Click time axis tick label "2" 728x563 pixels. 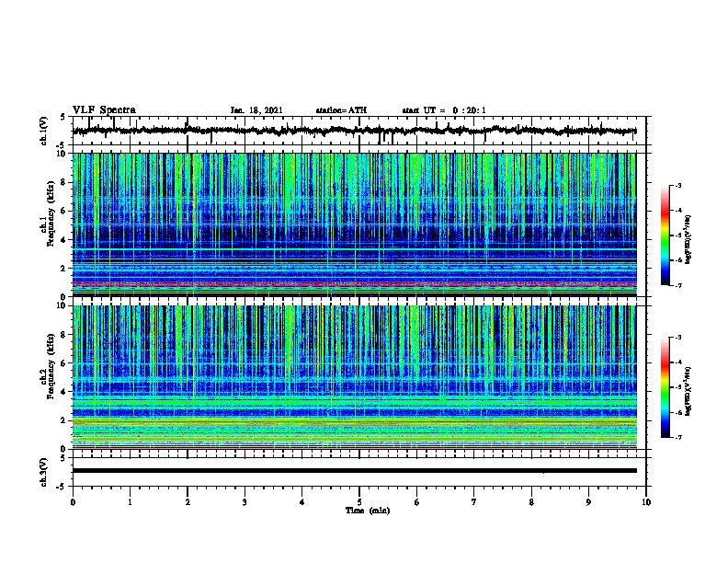pos(188,502)
